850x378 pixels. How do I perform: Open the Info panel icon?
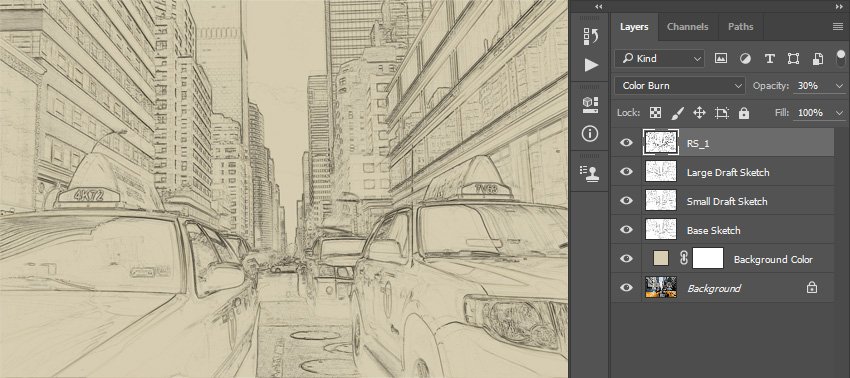pos(590,133)
